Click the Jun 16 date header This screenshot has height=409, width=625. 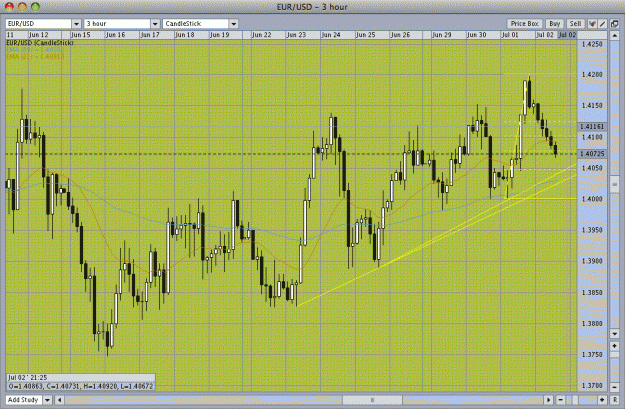pyautogui.click(x=116, y=35)
